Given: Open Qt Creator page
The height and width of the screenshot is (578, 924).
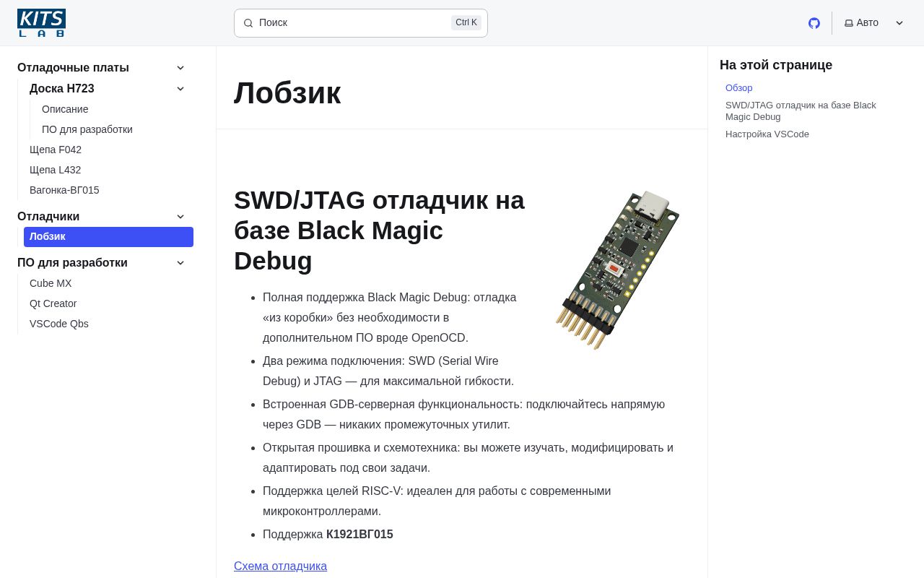Looking at the screenshot, I should (53, 303).
